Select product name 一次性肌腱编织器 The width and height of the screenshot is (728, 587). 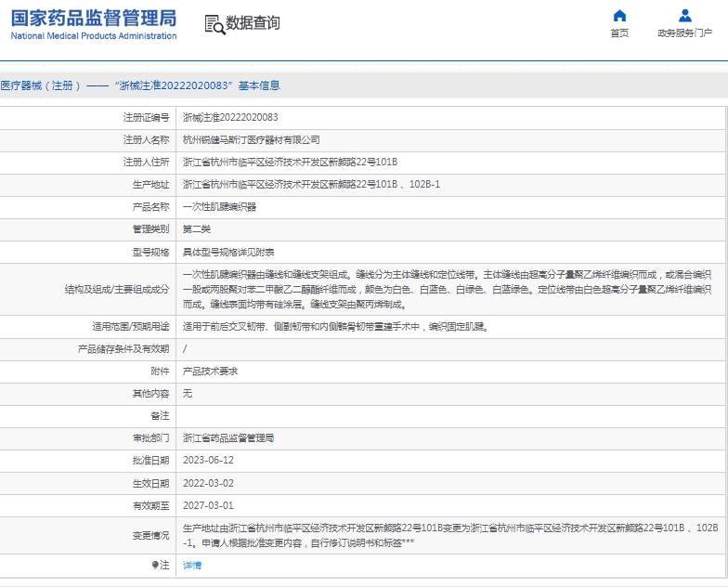tap(219, 206)
